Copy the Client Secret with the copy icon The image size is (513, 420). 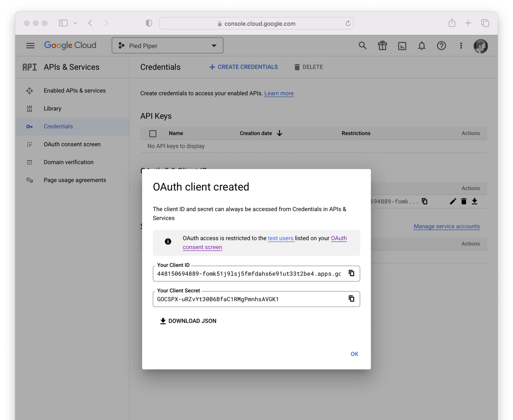352,298
